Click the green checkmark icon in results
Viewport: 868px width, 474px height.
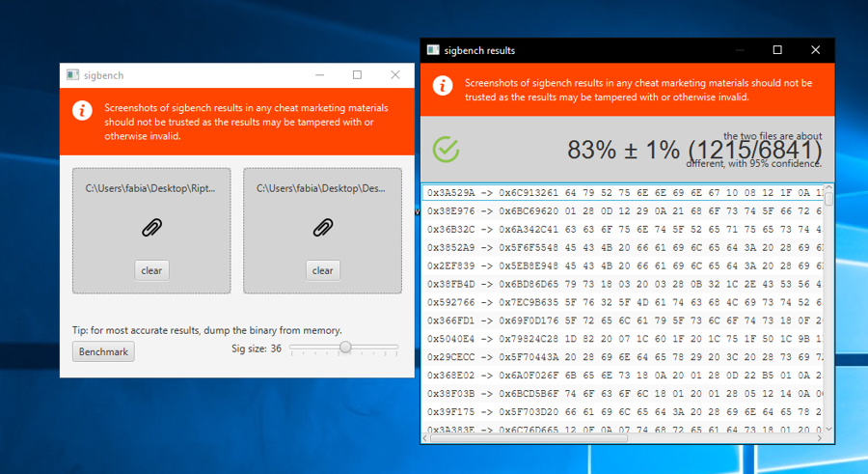coord(446,149)
